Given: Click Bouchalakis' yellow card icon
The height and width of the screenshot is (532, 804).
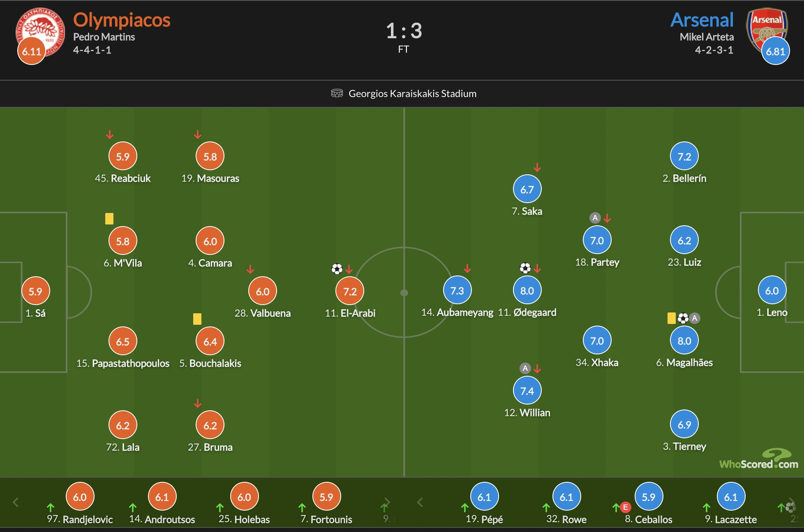Looking at the screenshot, I should pyautogui.click(x=197, y=319).
